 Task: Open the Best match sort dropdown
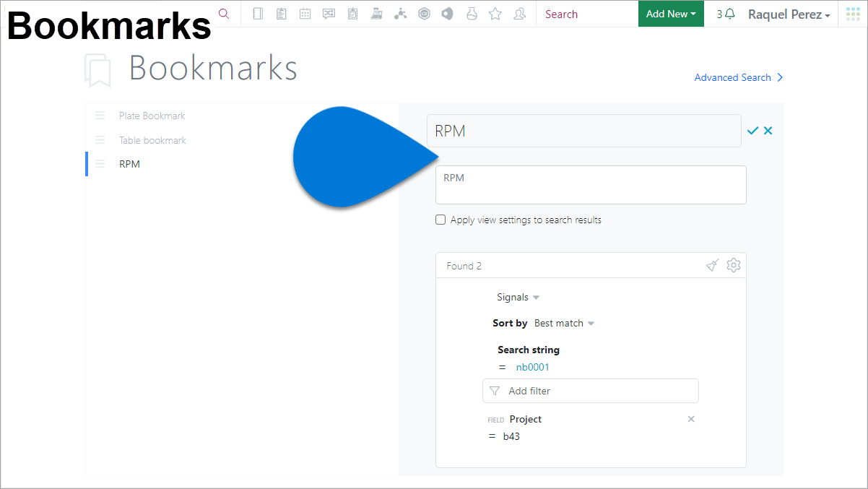pyautogui.click(x=564, y=324)
